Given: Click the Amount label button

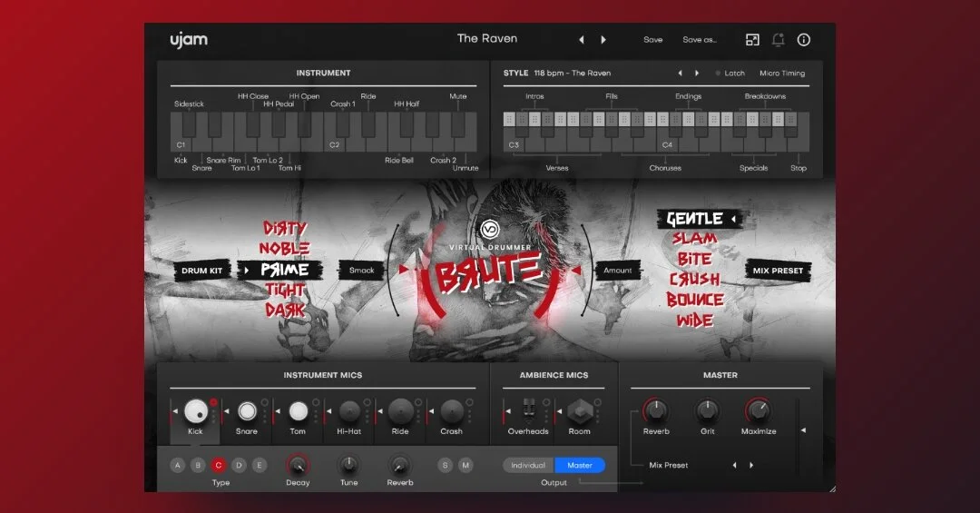Looking at the screenshot, I should [618, 271].
